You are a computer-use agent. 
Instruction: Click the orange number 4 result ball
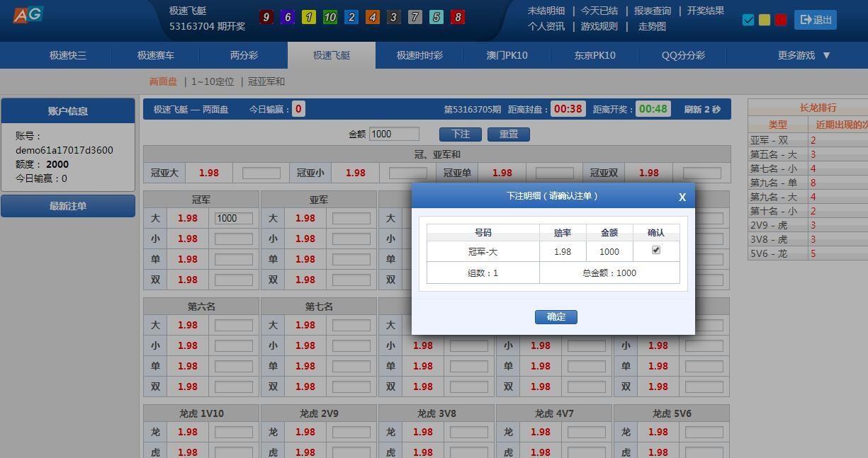click(x=373, y=17)
